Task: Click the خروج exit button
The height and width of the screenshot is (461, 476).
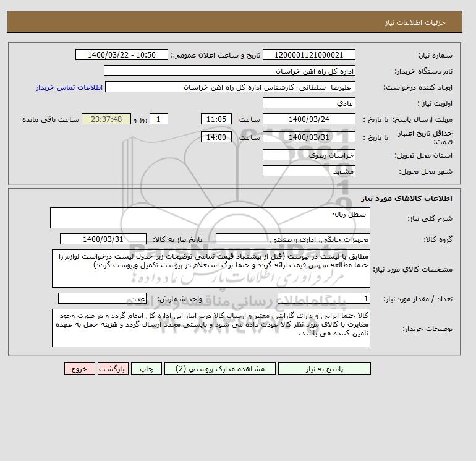Action: [80, 369]
